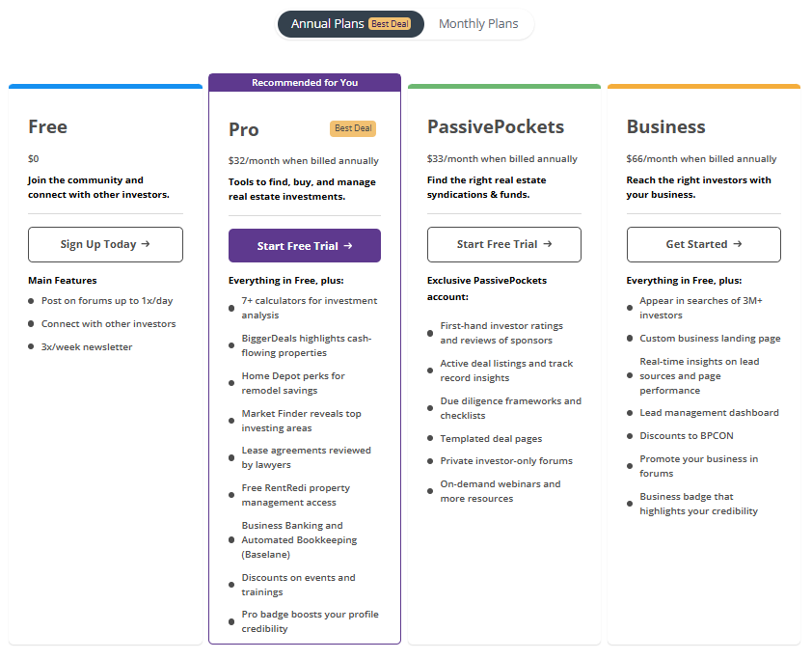The height and width of the screenshot is (659, 812).
Task: Click Market Finder reveals top investing areas
Action: (x=301, y=421)
